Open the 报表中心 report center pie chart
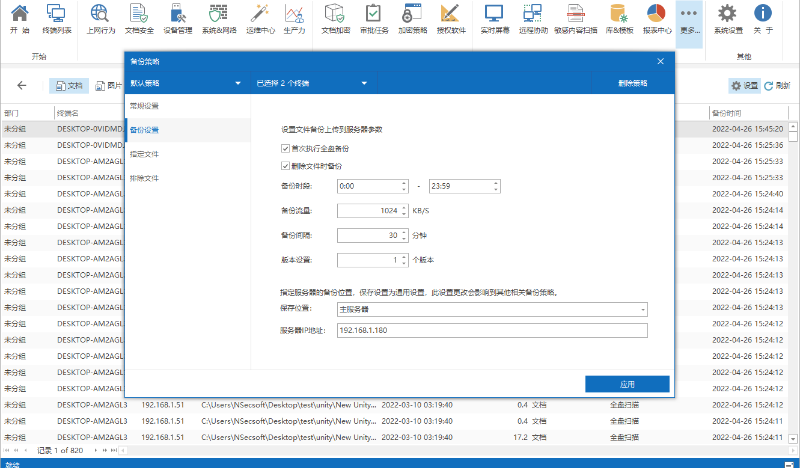 click(x=656, y=19)
